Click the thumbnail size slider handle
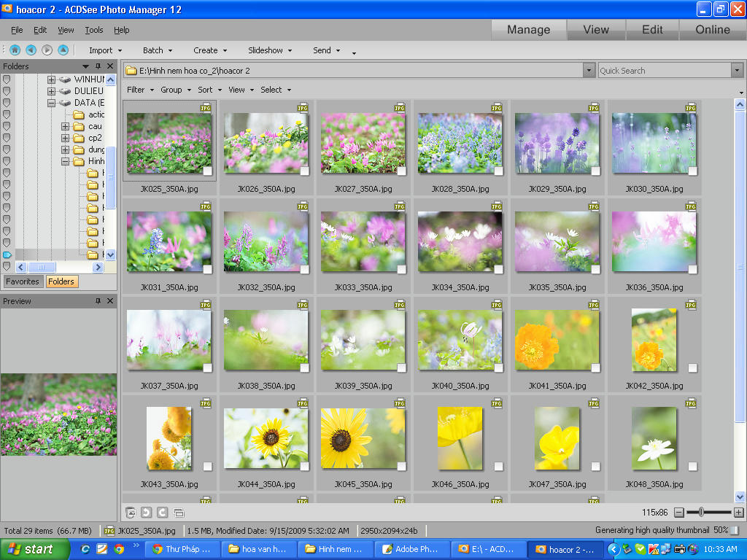The image size is (747, 560). coord(701,513)
